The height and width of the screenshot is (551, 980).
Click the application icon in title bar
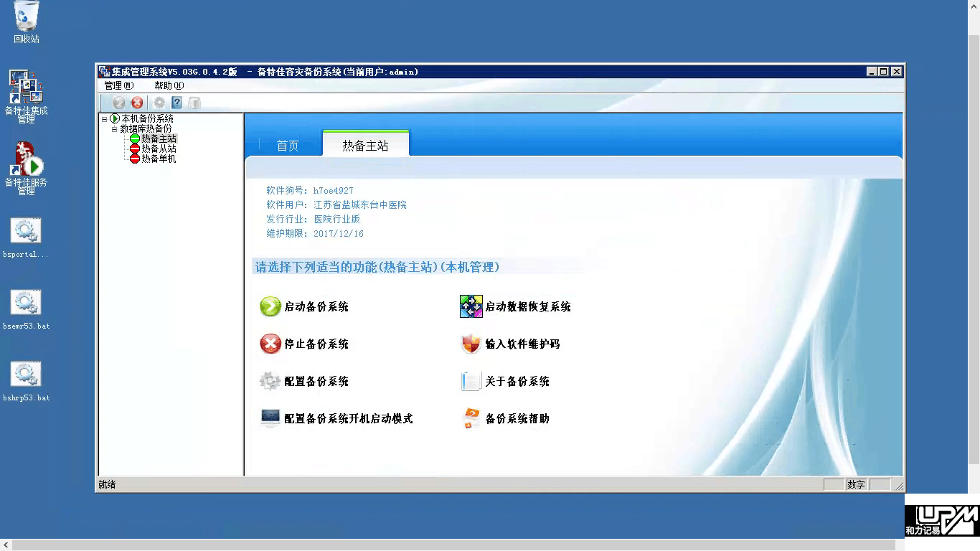click(x=104, y=72)
